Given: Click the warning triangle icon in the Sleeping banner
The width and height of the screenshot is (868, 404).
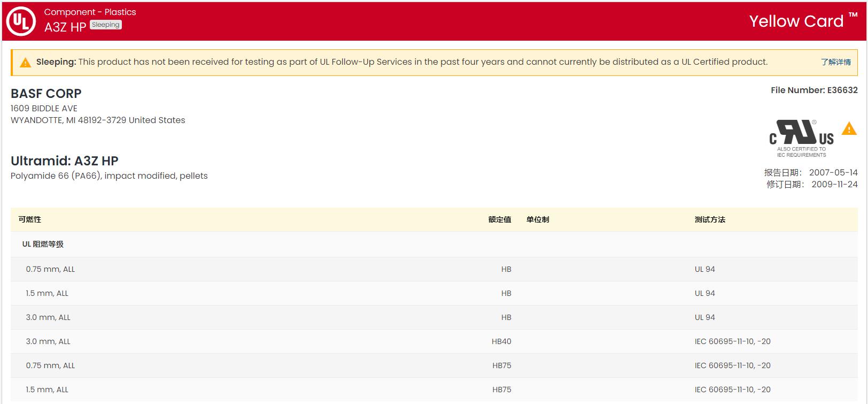Looking at the screenshot, I should click(25, 63).
